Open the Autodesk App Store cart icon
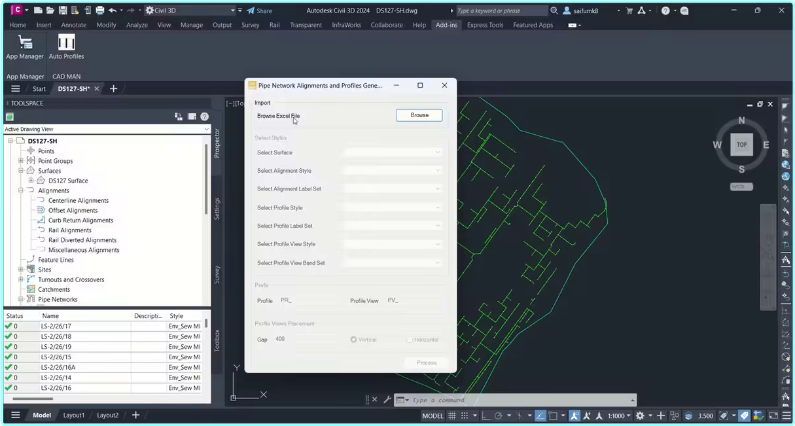The width and height of the screenshot is (795, 426). [x=629, y=11]
